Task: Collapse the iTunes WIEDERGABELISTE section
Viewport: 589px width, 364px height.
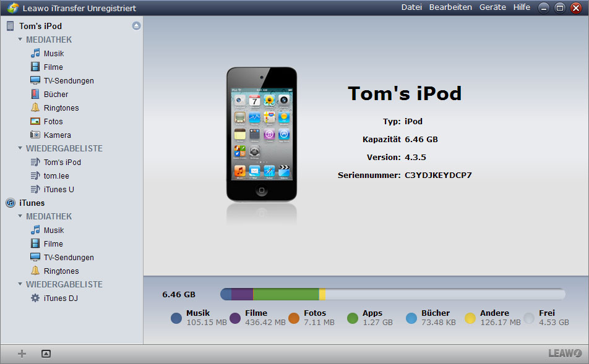Action: [20, 284]
